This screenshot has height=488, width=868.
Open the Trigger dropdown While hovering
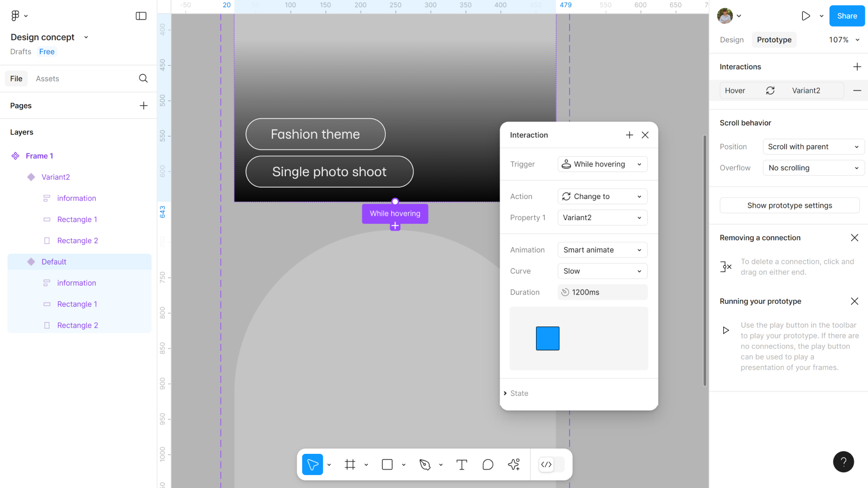[x=602, y=164]
